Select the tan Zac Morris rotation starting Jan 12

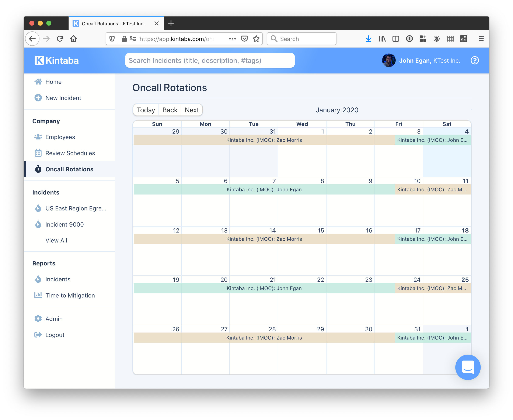click(x=264, y=239)
